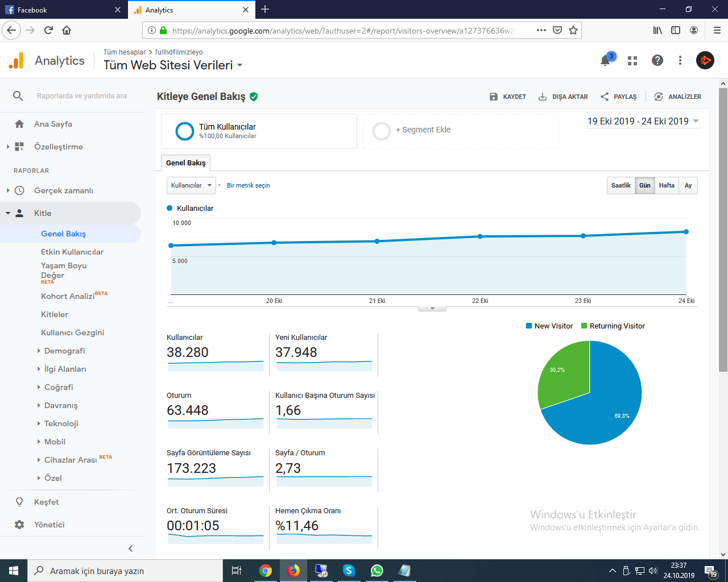Select the Genel Bakış tab
The image size is (728, 582).
185,163
